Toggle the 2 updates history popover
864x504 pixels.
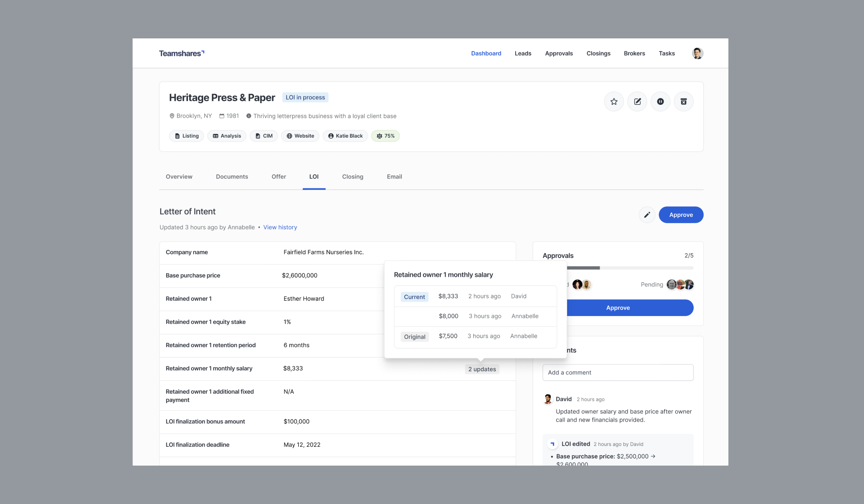pyautogui.click(x=482, y=369)
